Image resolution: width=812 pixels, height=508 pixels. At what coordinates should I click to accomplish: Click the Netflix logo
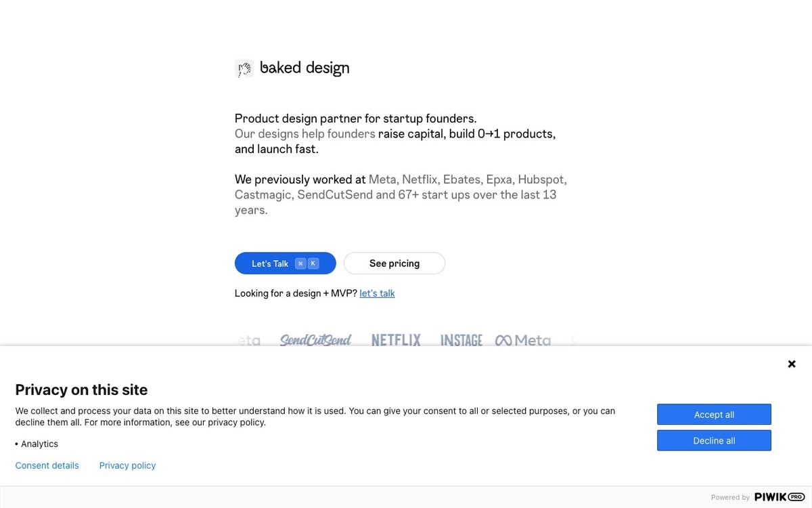coord(396,340)
